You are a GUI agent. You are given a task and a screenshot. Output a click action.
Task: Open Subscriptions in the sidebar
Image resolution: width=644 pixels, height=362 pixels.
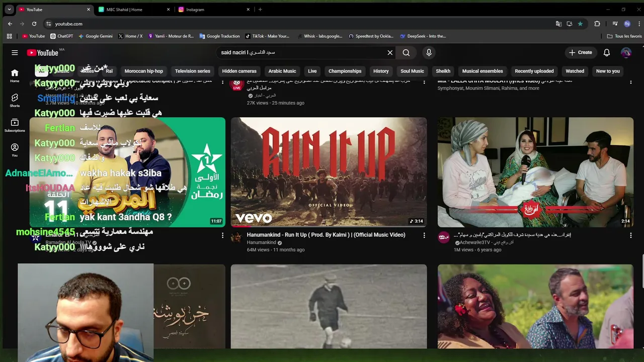pyautogui.click(x=15, y=126)
